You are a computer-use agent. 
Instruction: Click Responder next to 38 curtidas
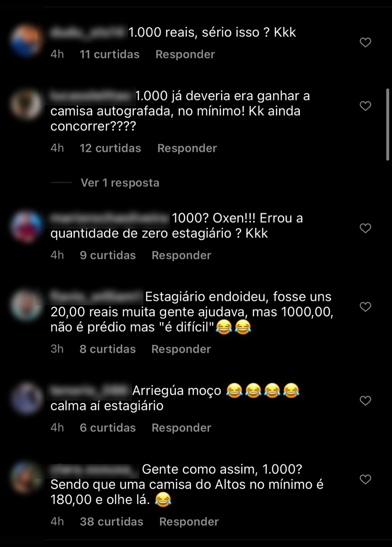pos(189,522)
